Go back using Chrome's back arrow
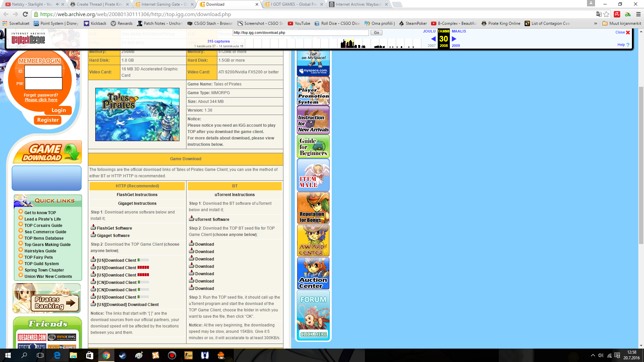Image resolution: width=644 pixels, height=362 pixels. 6,14
